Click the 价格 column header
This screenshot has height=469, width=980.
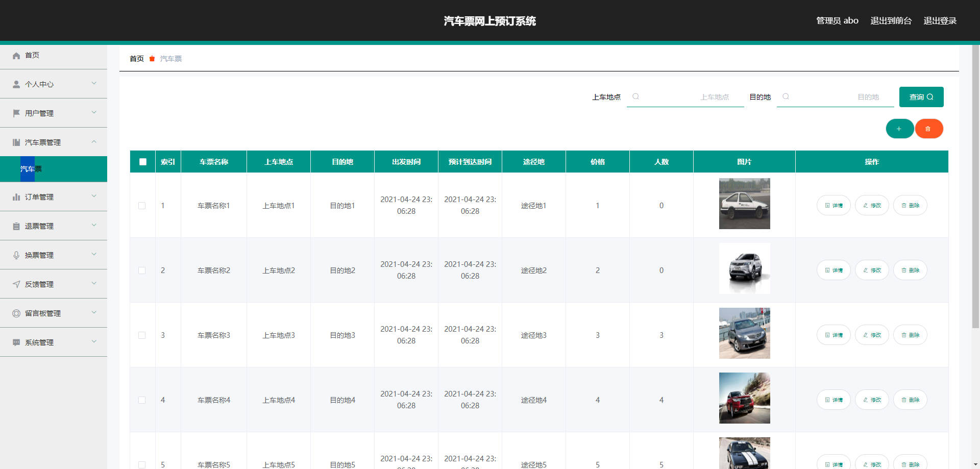(598, 162)
